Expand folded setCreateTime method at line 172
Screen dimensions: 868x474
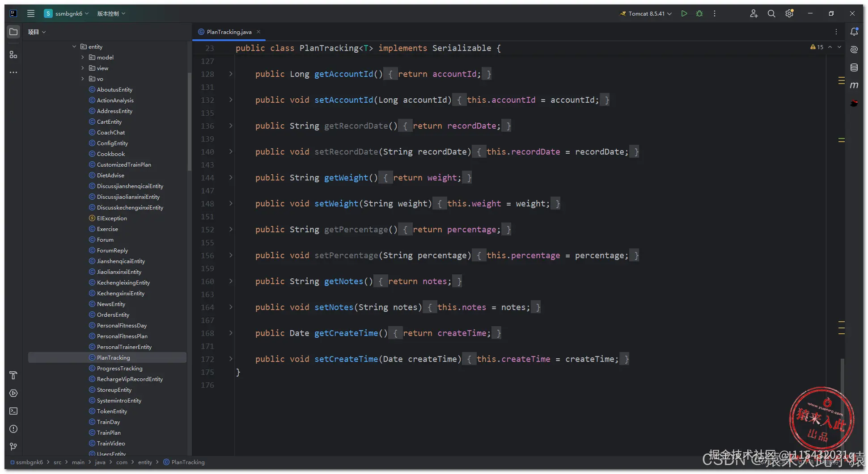(x=231, y=359)
